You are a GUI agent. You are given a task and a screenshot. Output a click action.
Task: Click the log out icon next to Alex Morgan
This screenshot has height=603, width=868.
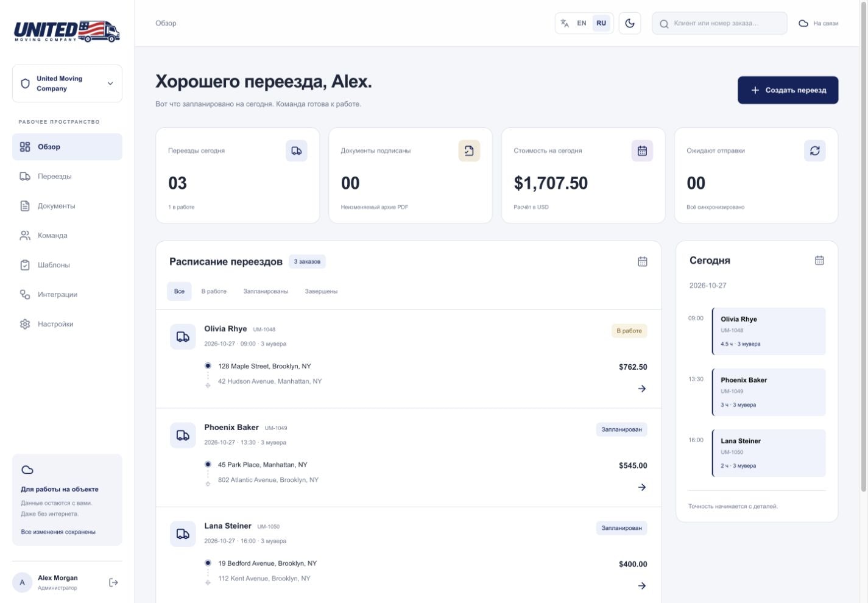point(113,582)
